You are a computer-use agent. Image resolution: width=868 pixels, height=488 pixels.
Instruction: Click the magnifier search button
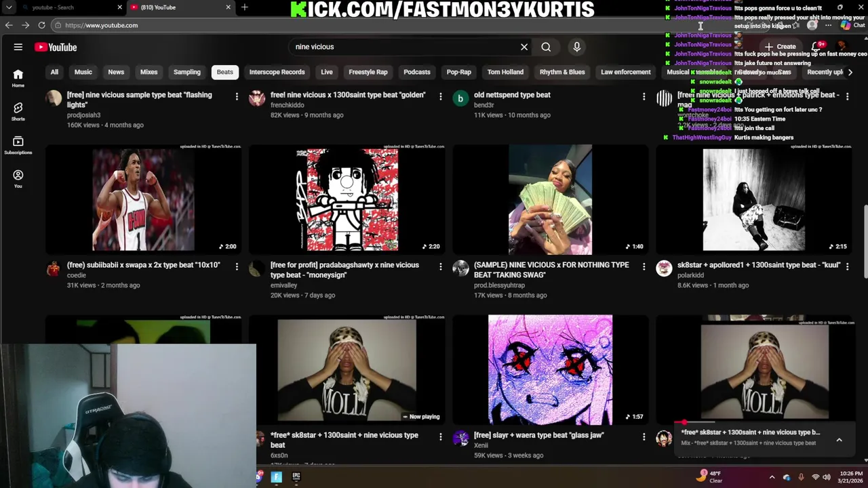(546, 47)
